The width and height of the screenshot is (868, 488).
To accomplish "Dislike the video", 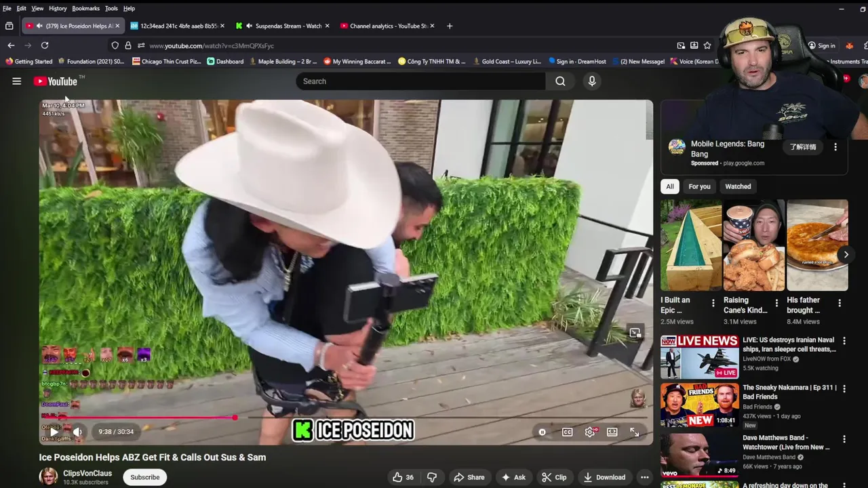I will [432, 477].
